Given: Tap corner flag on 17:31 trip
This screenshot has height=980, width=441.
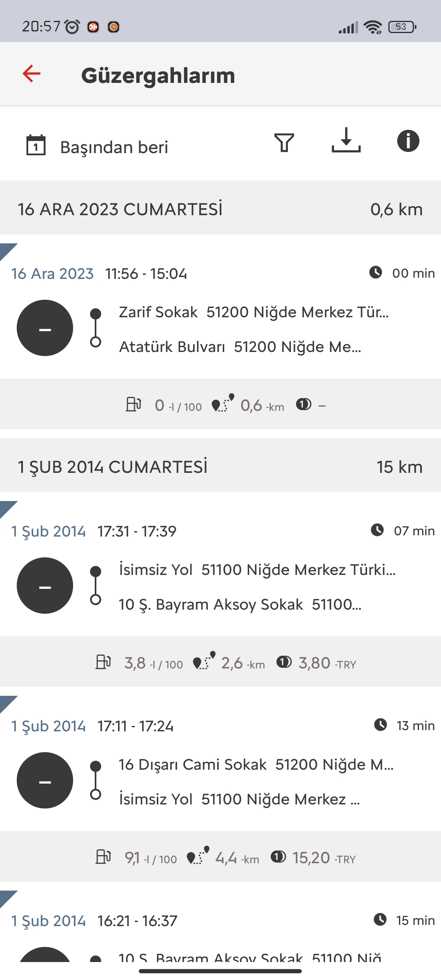Looking at the screenshot, I should [x=7, y=508].
